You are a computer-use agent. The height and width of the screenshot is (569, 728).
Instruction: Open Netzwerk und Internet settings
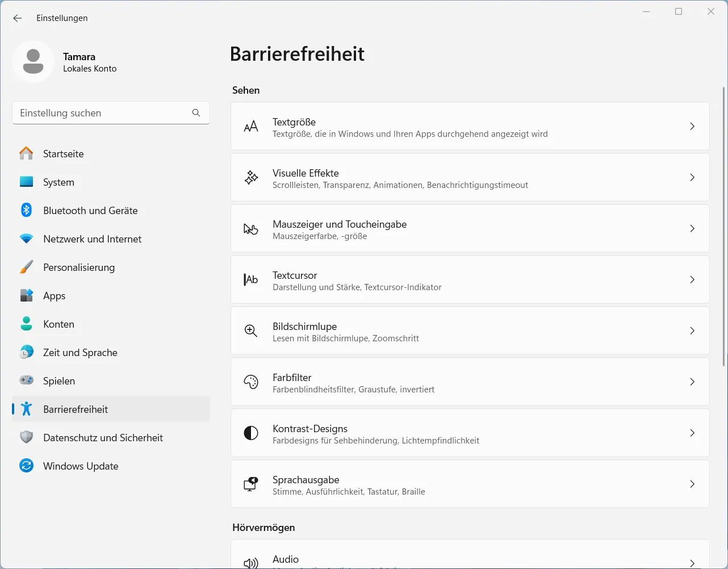tap(111, 239)
